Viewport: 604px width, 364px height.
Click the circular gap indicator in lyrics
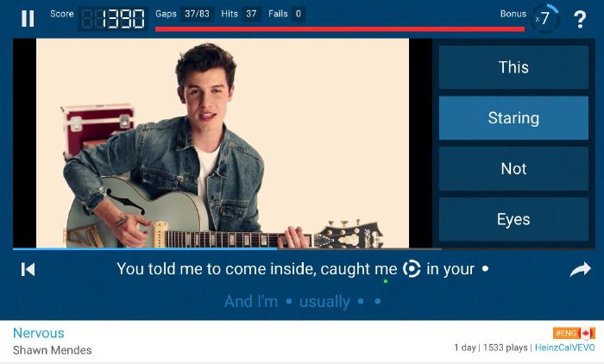(x=412, y=269)
